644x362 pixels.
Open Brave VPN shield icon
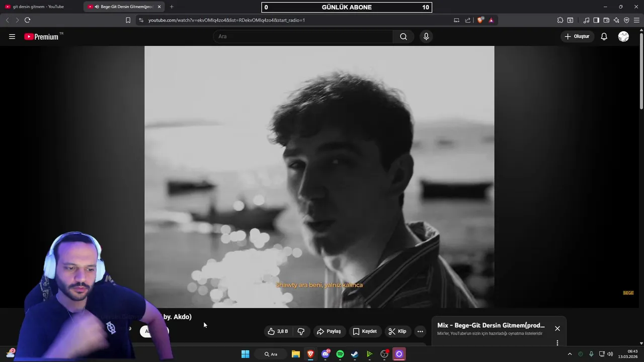point(626,20)
